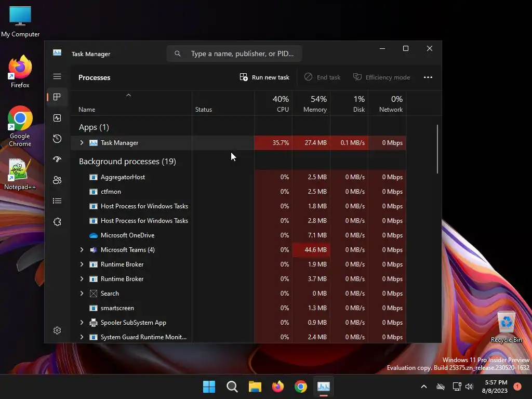Sort by CPU column header
Screen dimensions: 532x399
[x=273, y=103]
